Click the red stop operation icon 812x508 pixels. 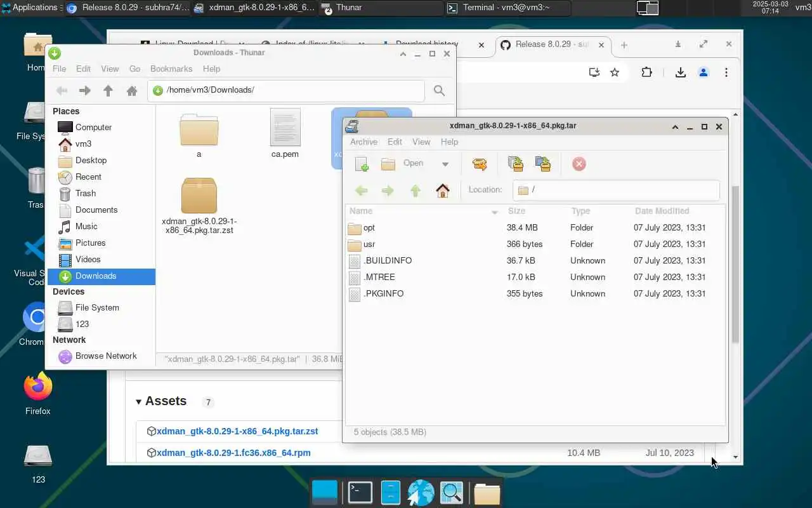click(579, 164)
